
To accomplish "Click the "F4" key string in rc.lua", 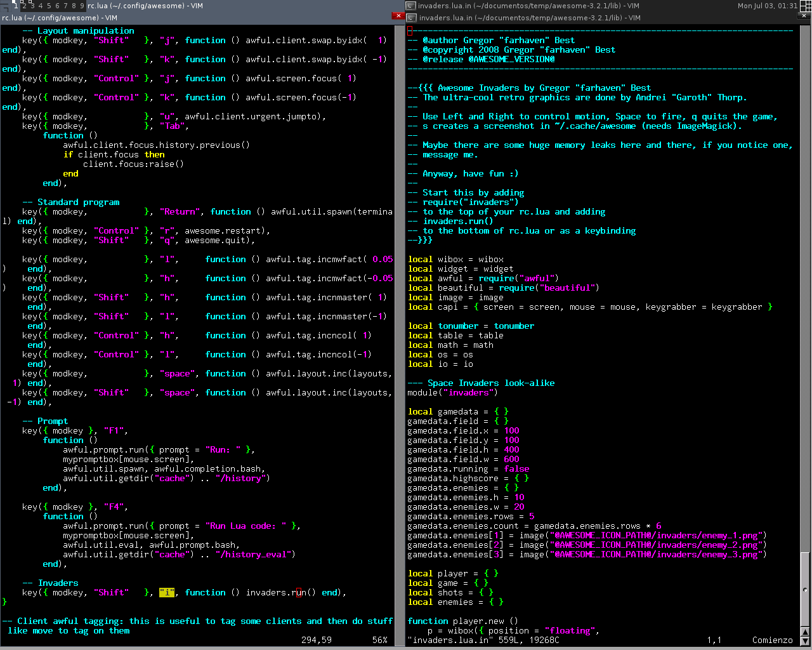I will click(x=114, y=507).
